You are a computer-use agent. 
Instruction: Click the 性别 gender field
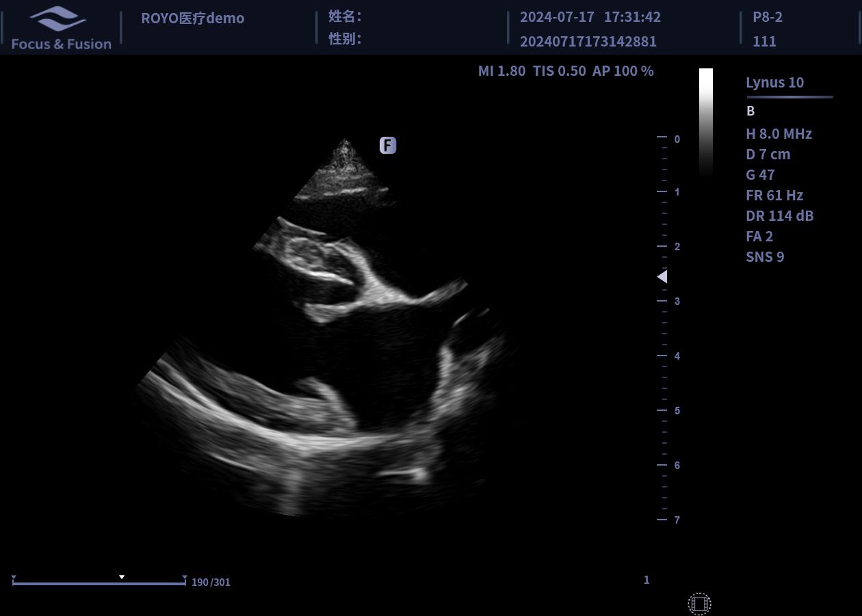[x=345, y=39]
